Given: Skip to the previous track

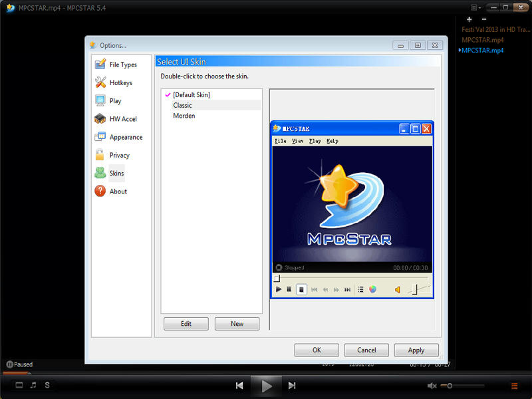Looking at the screenshot, I should click(239, 386).
